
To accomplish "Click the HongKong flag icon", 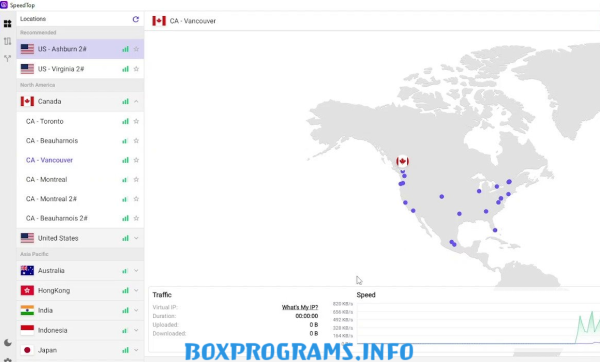I will (27, 290).
